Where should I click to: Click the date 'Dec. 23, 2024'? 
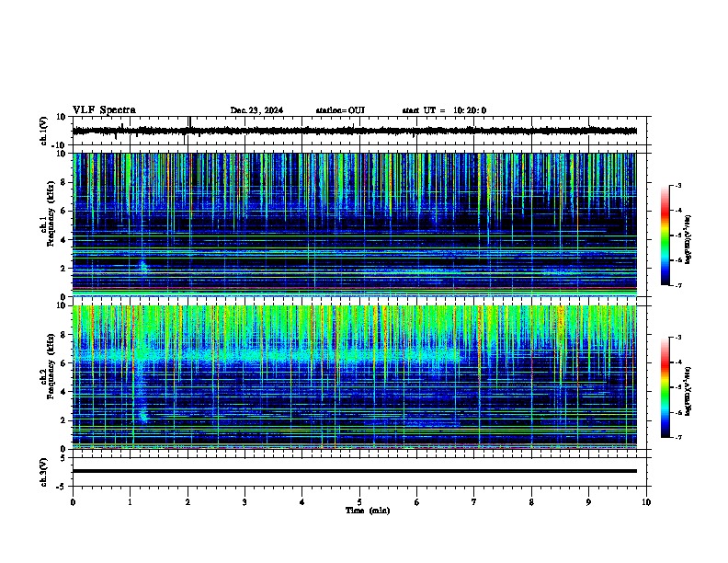(x=256, y=110)
